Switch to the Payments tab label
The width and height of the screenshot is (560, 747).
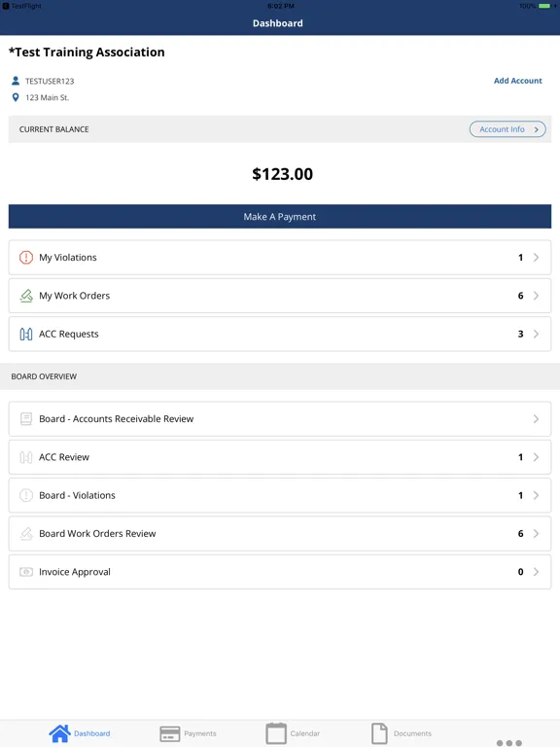coord(200,733)
